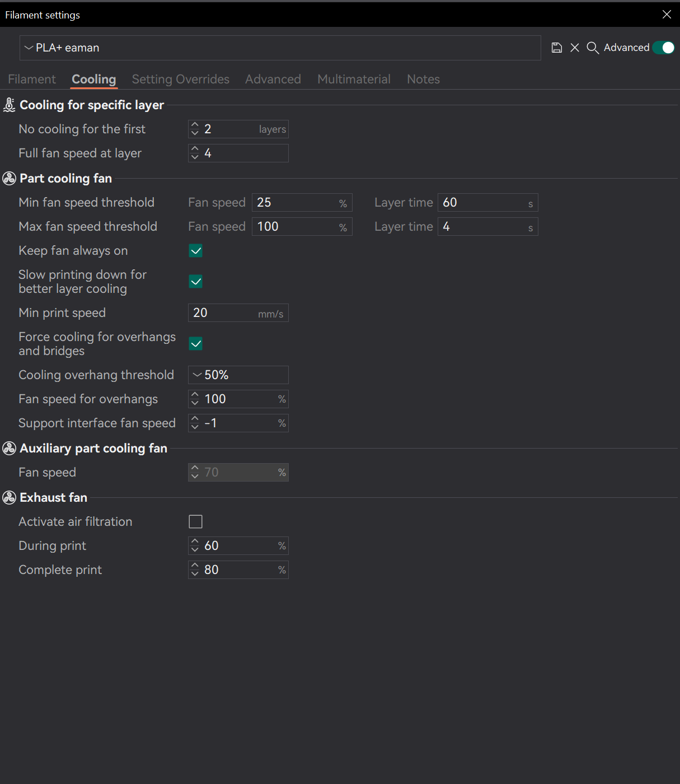Disable Force cooling for overhangs and bridges
The height and width of the screenshot is (784, 680).
[196, 344]
